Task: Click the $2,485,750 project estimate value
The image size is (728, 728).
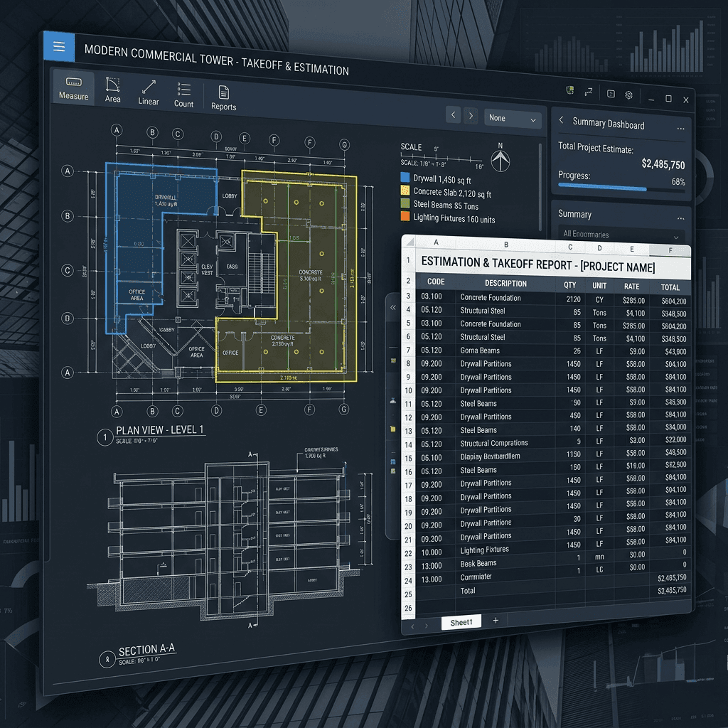Action: [x=663, y=164]
